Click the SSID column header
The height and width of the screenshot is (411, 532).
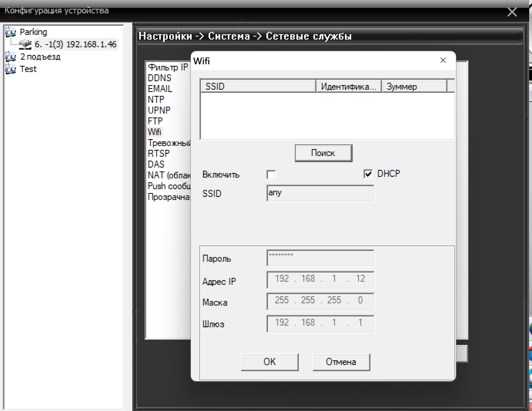coord(258,86)
